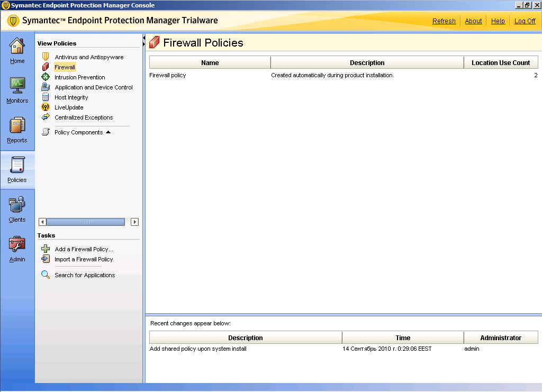Expand the Policy Components arrow
The image size is (542, 392).
(108, 132)
